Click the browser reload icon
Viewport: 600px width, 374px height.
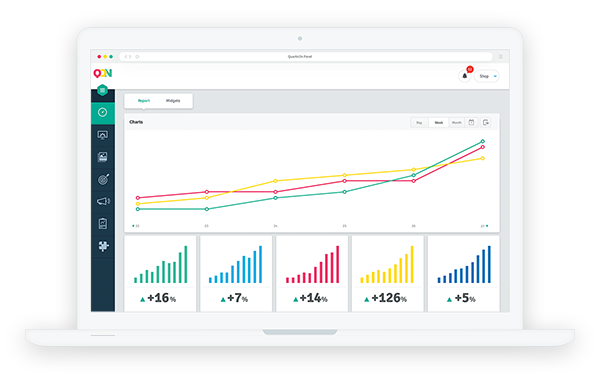pos(137,57)
